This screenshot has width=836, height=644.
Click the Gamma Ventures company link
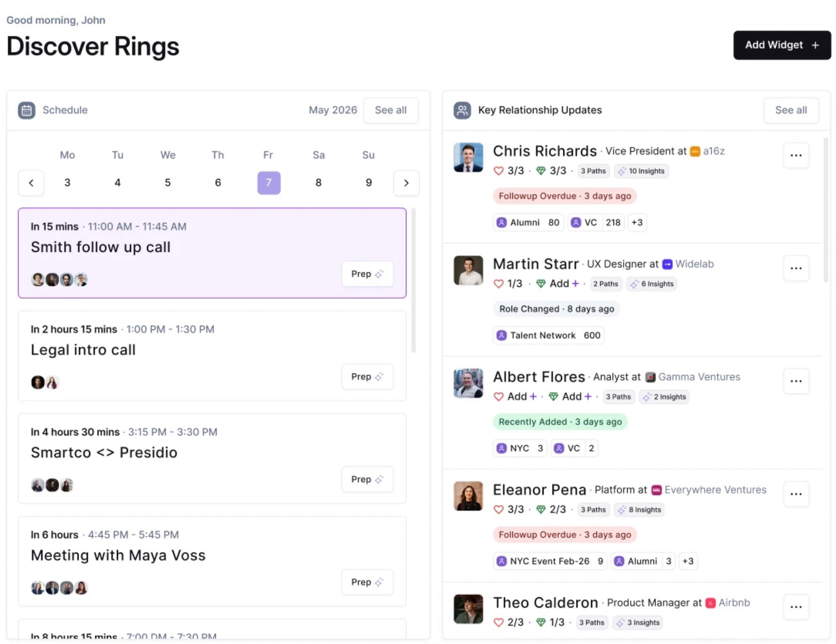[x=693, y=377]
